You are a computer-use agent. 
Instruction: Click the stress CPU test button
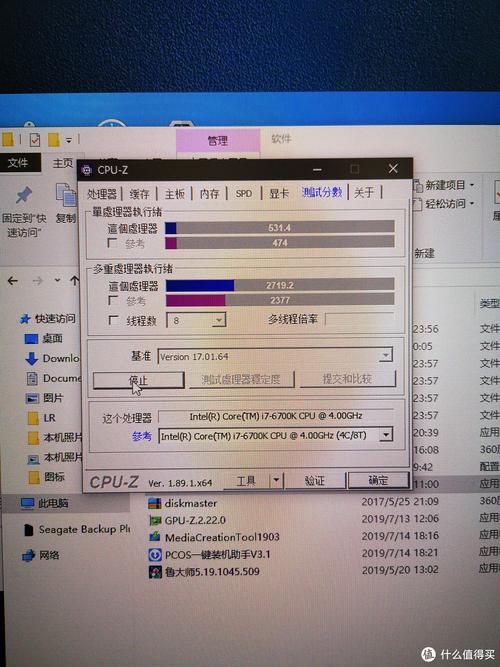click(x=241, y=379)
